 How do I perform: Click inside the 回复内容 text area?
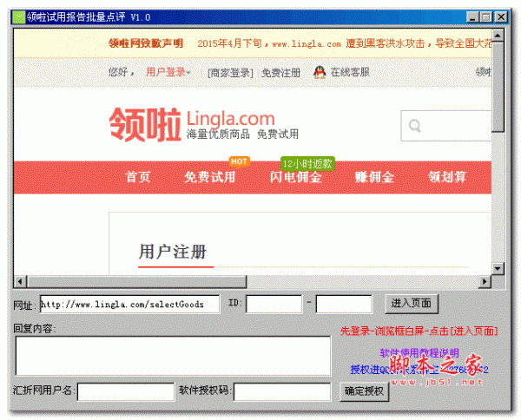(173, 357)
